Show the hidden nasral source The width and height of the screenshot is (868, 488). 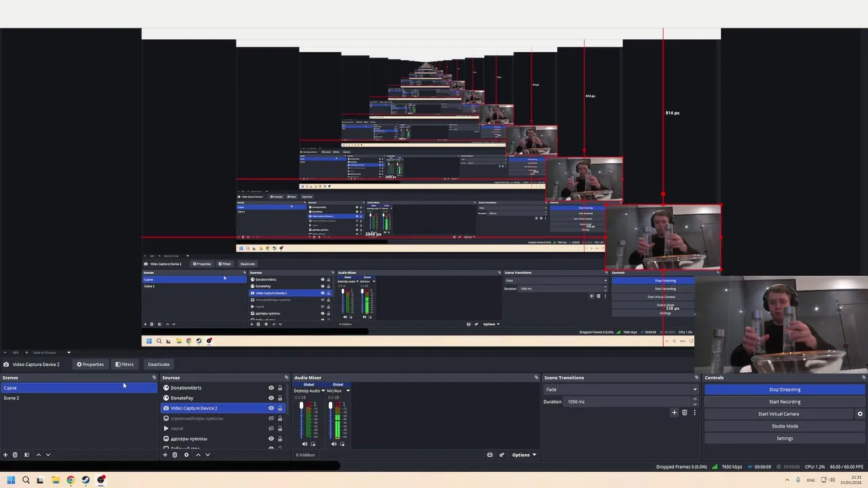click(x=271, y=428)
